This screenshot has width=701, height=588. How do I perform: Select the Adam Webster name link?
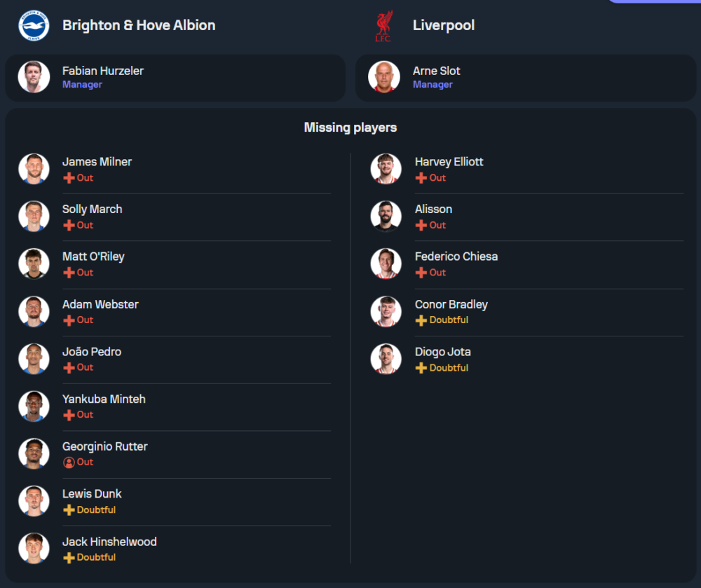click(x=100, y=304)
